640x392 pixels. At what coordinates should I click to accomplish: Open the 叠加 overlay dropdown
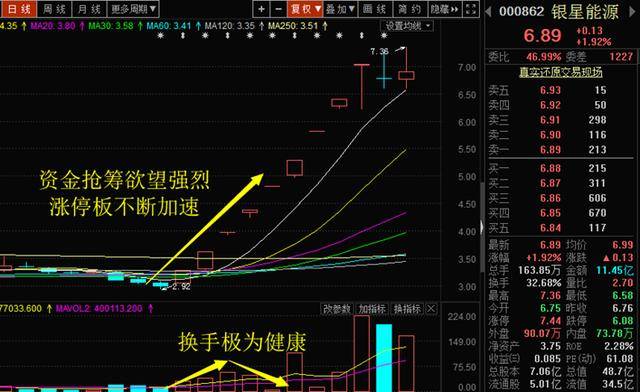pyautogui.click(x=340, y=9)
